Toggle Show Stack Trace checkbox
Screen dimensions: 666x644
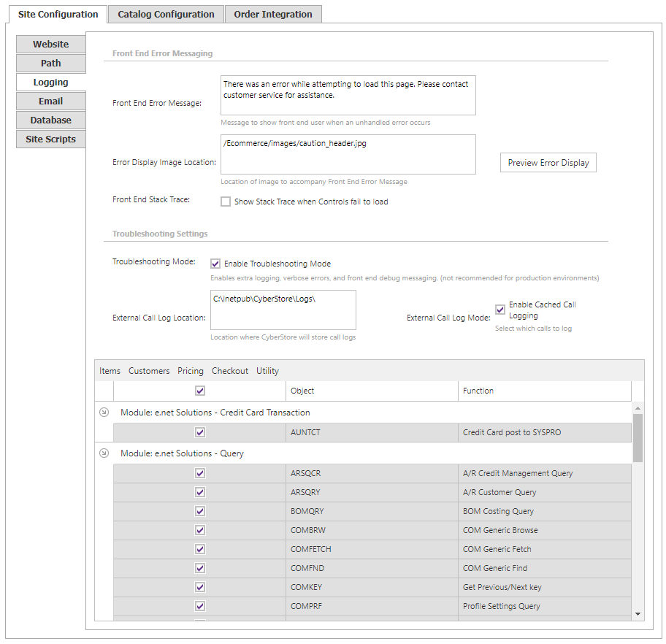[226, 202]
